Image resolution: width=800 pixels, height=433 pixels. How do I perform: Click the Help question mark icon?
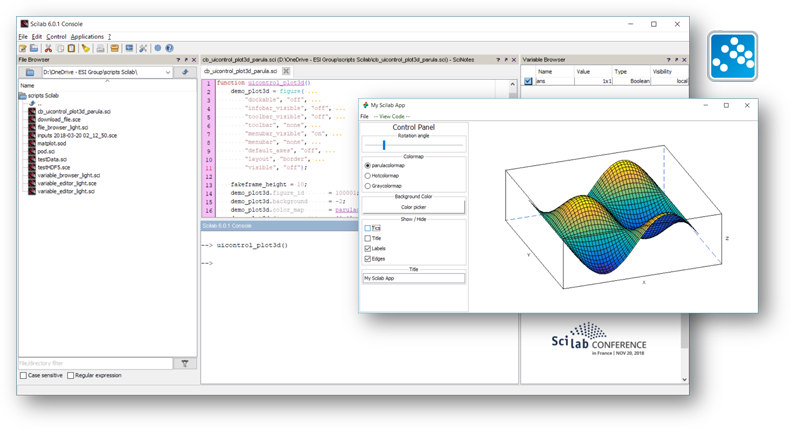pos(170,48)
